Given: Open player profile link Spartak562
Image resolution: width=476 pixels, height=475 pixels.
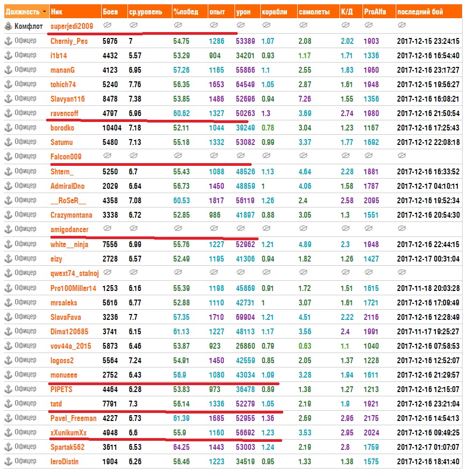Looking at the screenshot, I should point(67,447).
